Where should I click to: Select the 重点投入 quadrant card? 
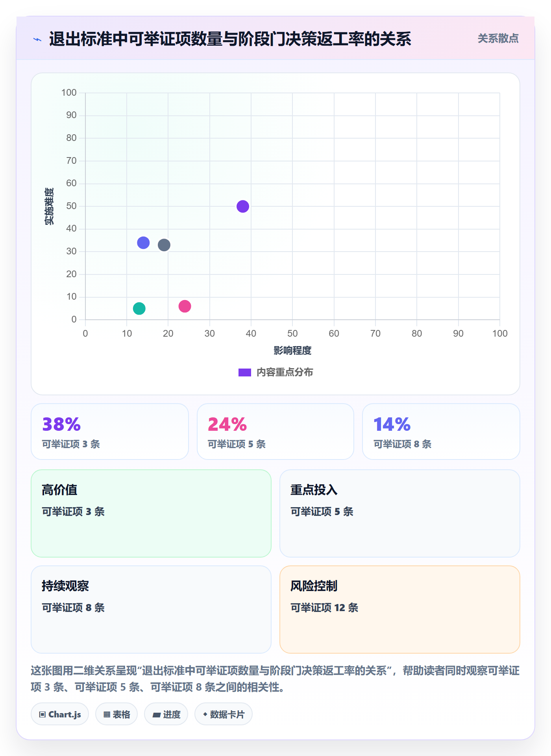[400, 513]
